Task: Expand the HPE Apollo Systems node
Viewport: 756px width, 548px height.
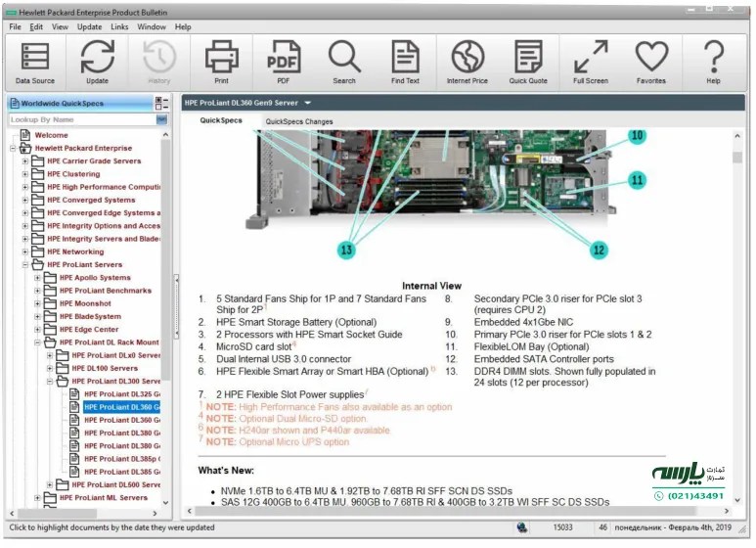Action: [37, 278]
